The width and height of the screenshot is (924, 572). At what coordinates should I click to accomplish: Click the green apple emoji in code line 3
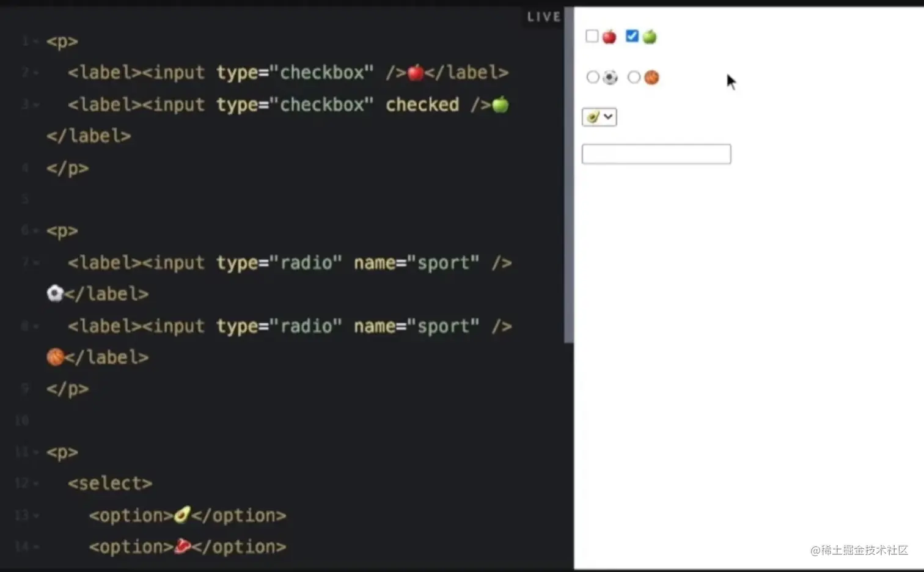click(501, 105)
